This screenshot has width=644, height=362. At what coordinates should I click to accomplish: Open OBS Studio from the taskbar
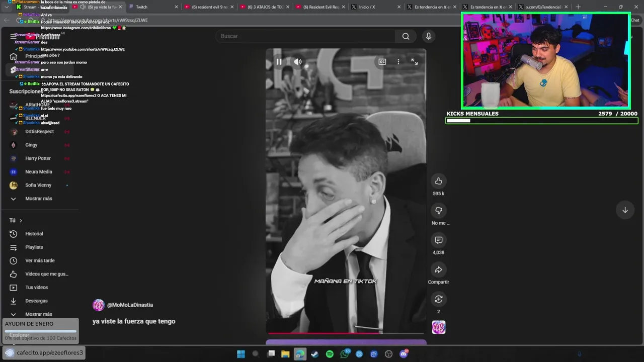pos(388,354)
